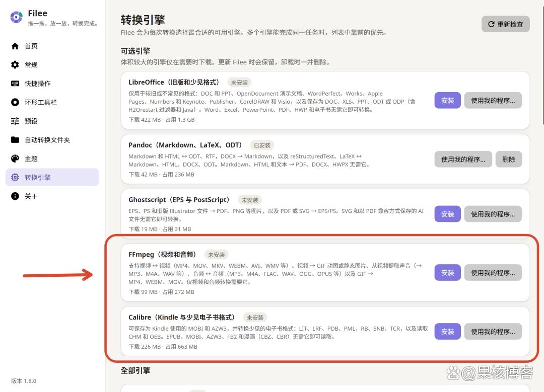Screen dimensions: 544x392
Task: Click the palette icon beside 主题
Action: (x=15, y=159)
